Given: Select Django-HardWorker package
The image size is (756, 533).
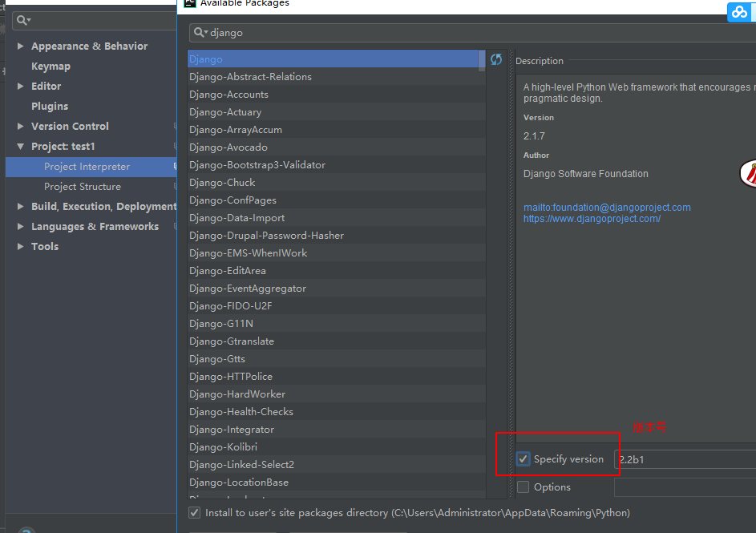Looking at the screenshot, I should pyautogui.click(x=337, y=394).
